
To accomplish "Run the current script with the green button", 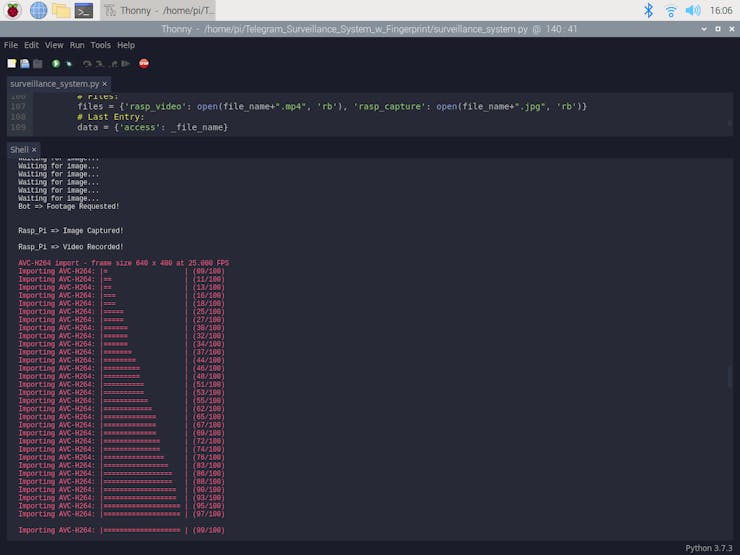I will 56,63.
